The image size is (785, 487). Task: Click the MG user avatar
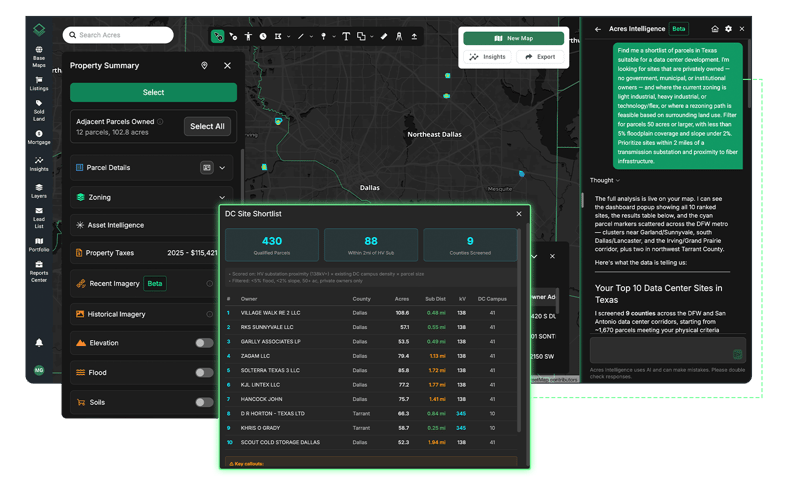pyautogui.click(x=39, y=370)
